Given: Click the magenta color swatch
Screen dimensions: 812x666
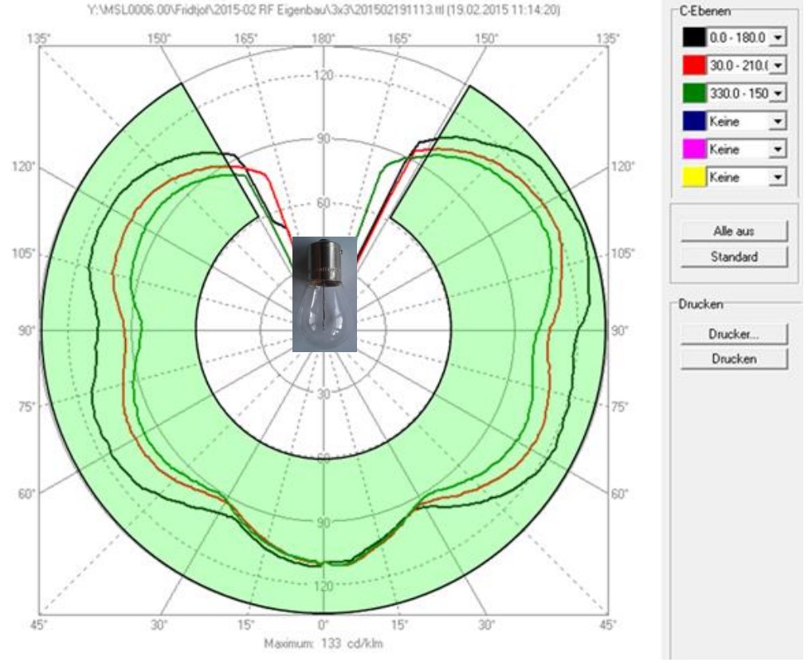Looking at the screenshot, I should (693, 149).
